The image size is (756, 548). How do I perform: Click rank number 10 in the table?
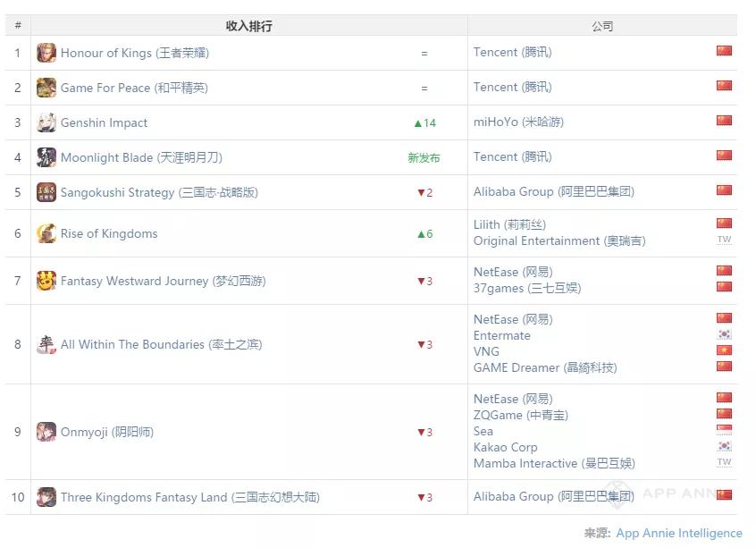coord(18,497)
